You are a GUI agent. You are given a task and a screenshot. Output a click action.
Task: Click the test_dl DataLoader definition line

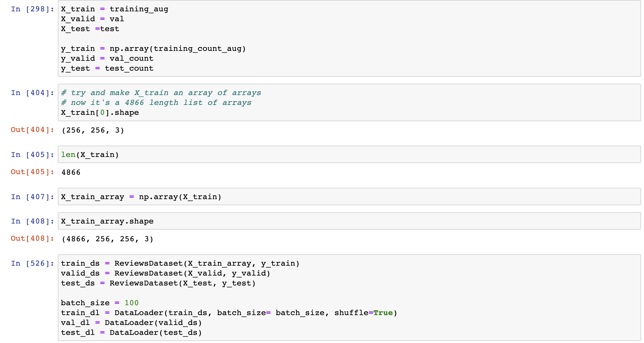click(131, 332)
